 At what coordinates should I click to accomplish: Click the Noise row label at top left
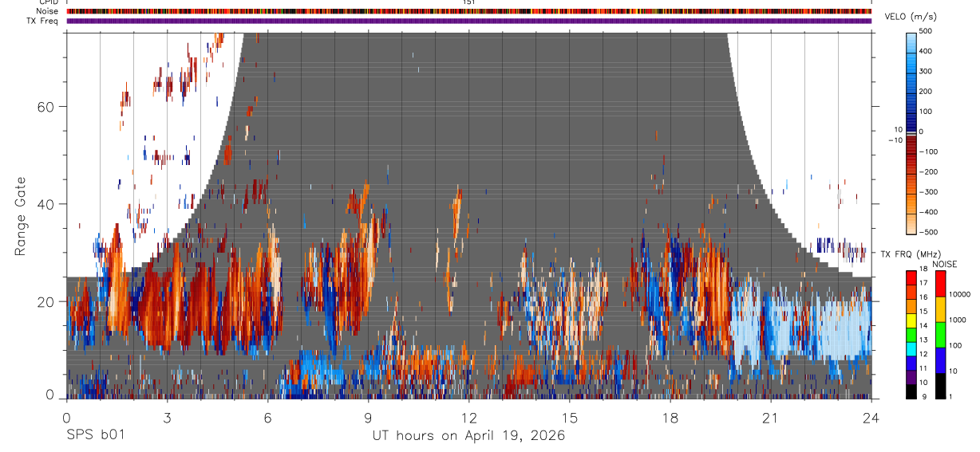(47, 11)
